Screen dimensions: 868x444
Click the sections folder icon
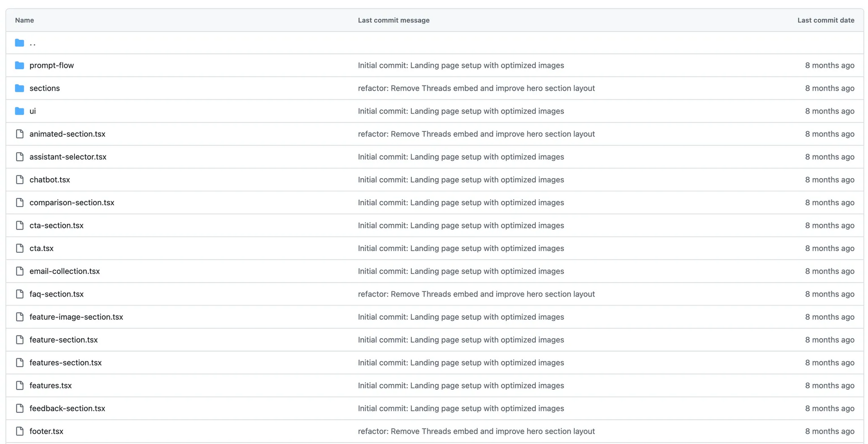point(19,88)
